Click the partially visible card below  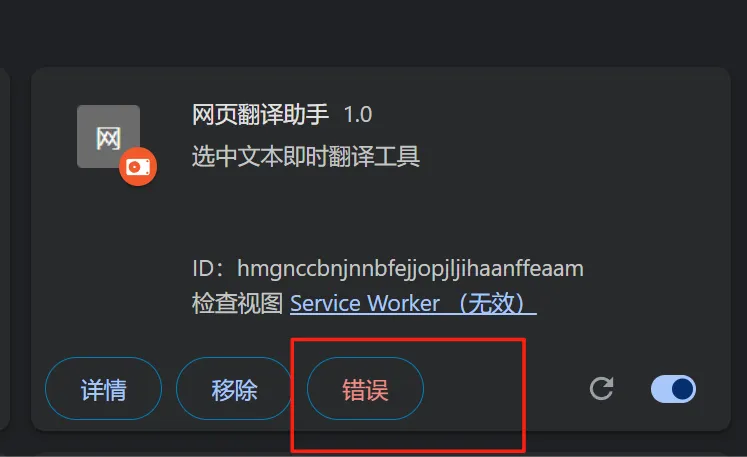[381, 454]
